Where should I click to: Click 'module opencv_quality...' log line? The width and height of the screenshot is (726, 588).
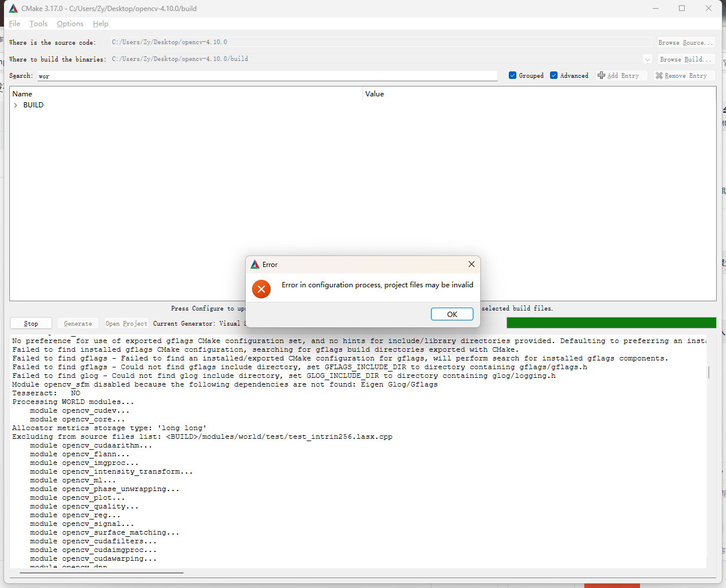(84, 506)
